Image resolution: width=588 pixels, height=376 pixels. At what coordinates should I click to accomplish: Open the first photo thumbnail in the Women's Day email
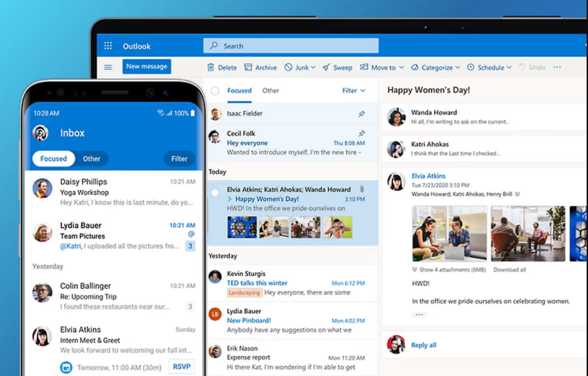pyautogui.click(x=242, y=227)
